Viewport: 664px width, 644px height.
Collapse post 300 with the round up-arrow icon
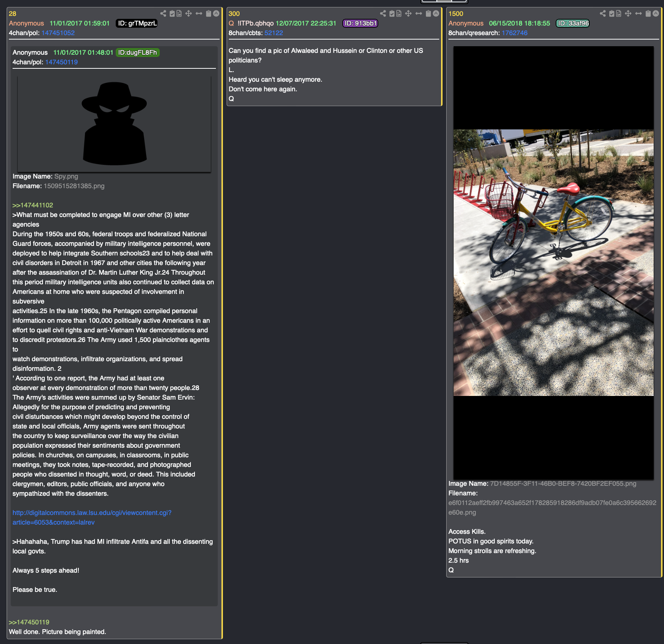(436, 14)
